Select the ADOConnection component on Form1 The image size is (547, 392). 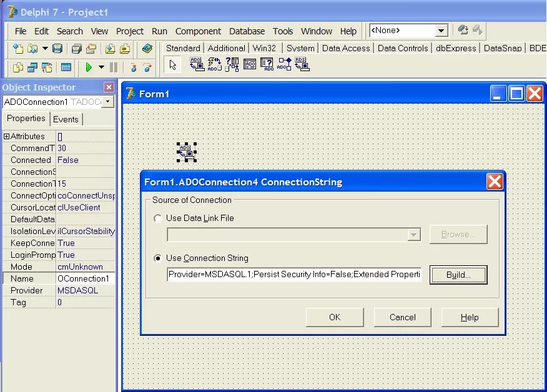(x=187, y=152)
